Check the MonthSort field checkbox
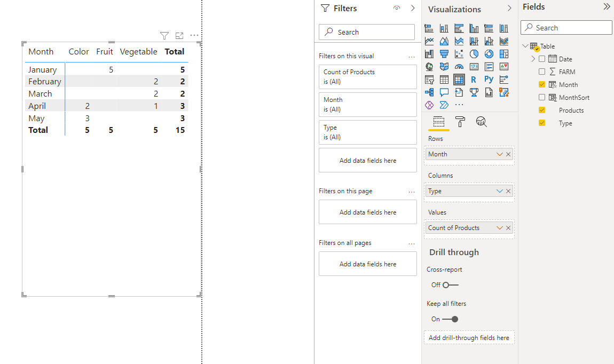The height and width of the screenshot is (364, 614). coord(542,98)
